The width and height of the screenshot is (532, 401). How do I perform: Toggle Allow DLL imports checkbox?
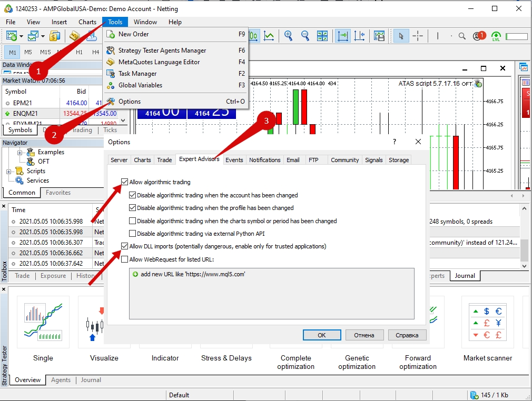coord(125,246)
